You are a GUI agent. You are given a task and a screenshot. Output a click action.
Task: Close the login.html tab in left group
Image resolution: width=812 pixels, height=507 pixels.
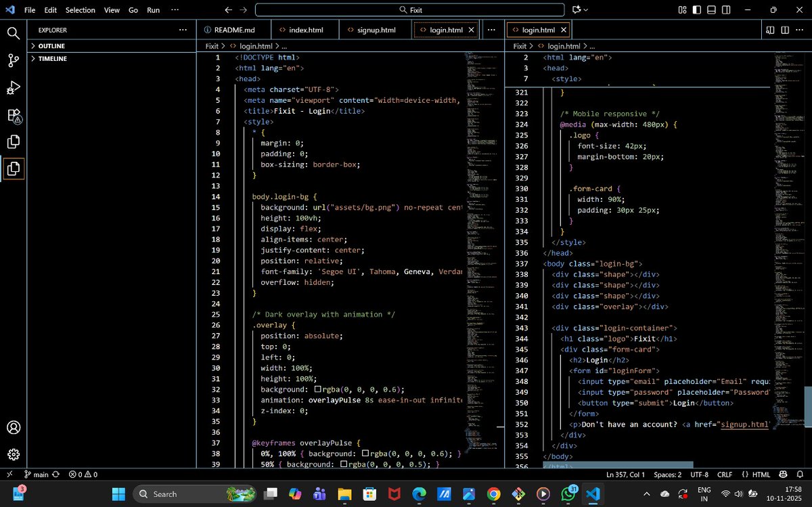coord(472,30)
